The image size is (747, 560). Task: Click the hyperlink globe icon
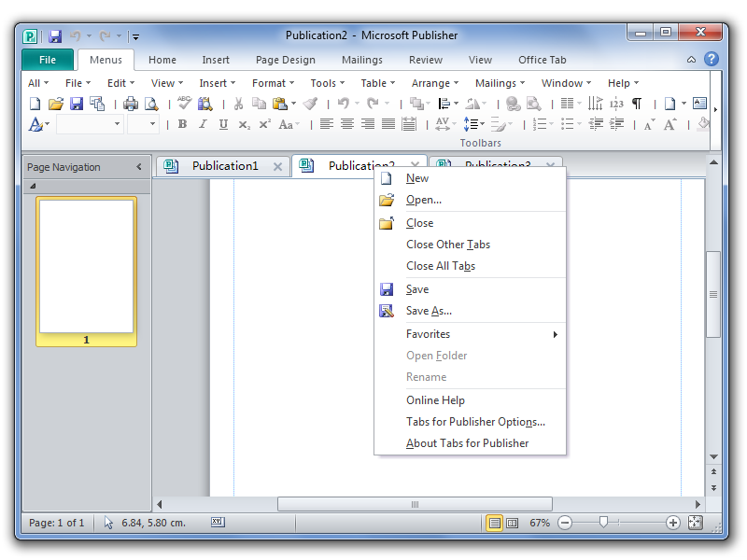tap(513, 104)
